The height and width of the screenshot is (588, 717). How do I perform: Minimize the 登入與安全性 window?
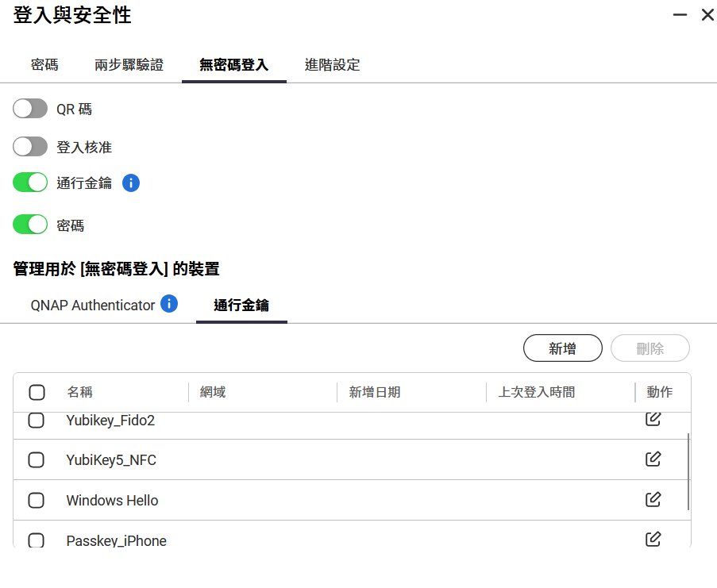coord(680,14)
